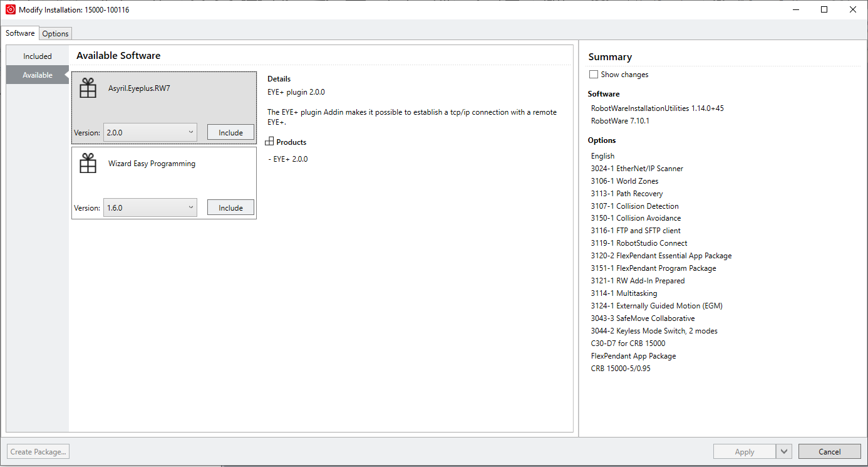Click '- EYE+ 2.0.0' product entry
Screen dimensions: 868x467
coord(288,159)
